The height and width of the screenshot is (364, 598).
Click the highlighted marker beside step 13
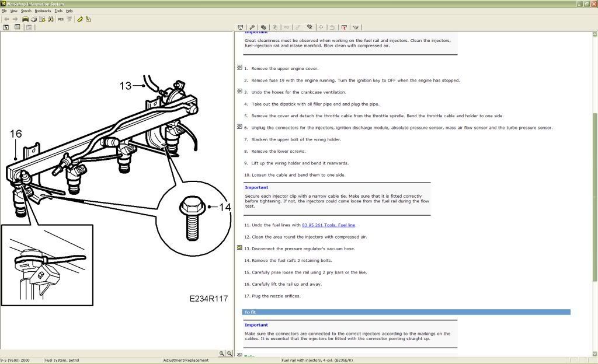tap(239, 248)
